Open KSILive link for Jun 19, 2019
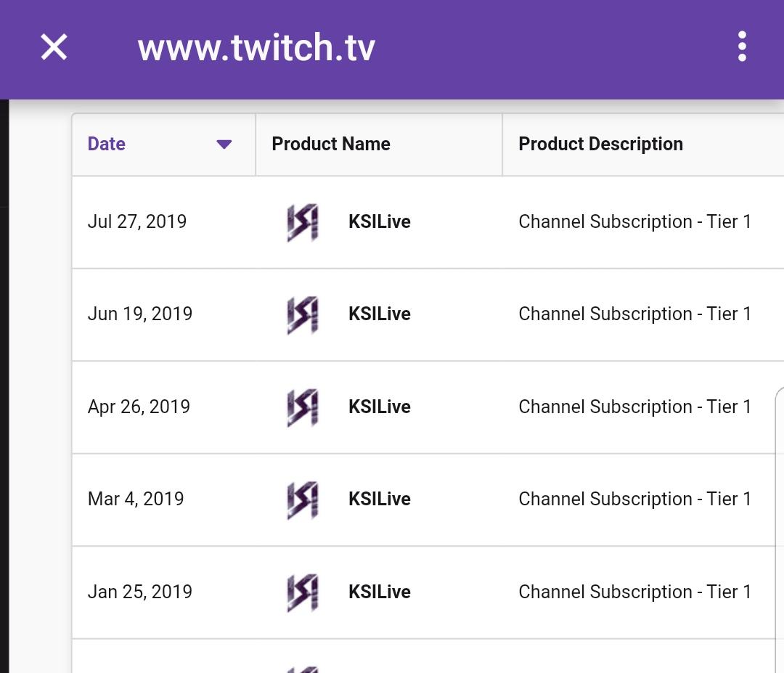The width and height of the screenshot is (784, 673). [380, 314]
